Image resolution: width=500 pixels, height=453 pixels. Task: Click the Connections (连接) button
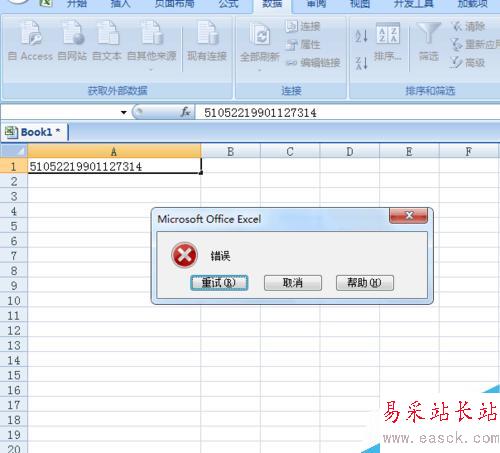303,26
